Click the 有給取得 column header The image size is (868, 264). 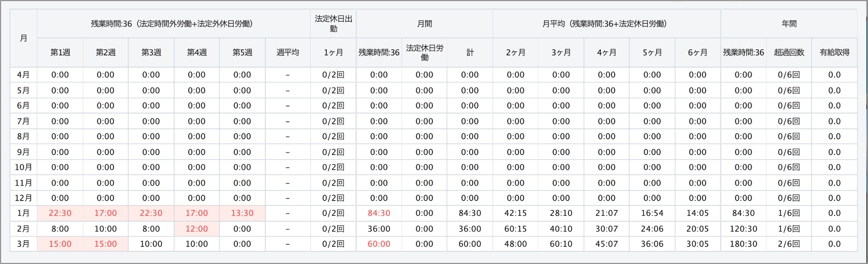click(x=835, y=53)
